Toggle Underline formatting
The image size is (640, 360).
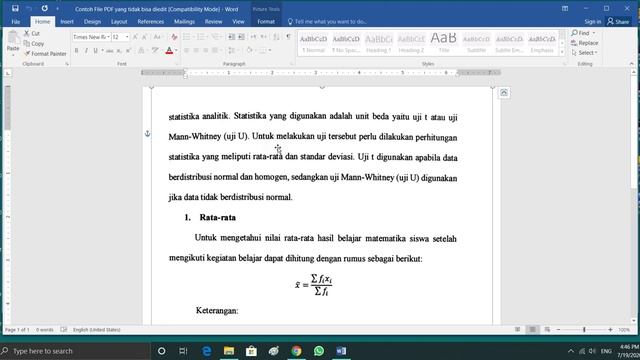pos(96,51)
